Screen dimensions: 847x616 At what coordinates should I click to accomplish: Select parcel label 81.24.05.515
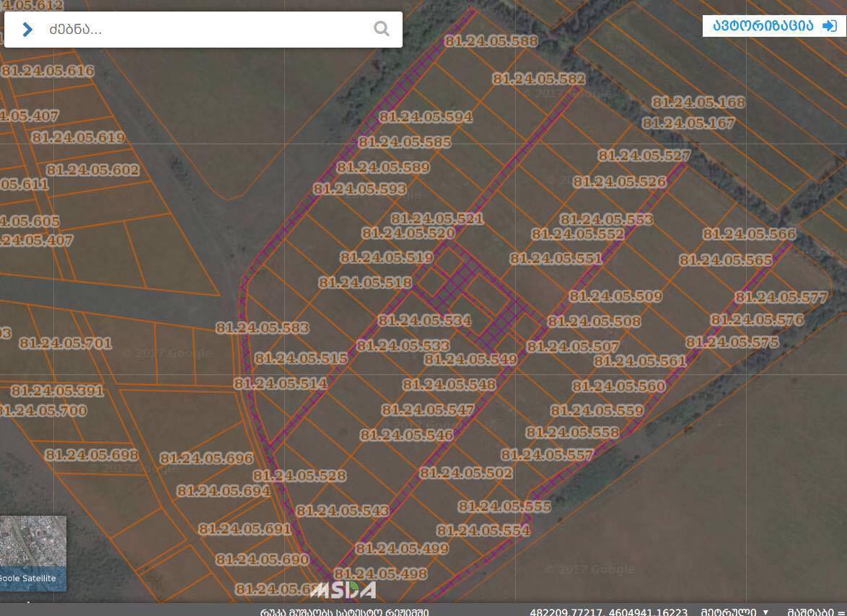pyautogui.click(x=301, y=358)
